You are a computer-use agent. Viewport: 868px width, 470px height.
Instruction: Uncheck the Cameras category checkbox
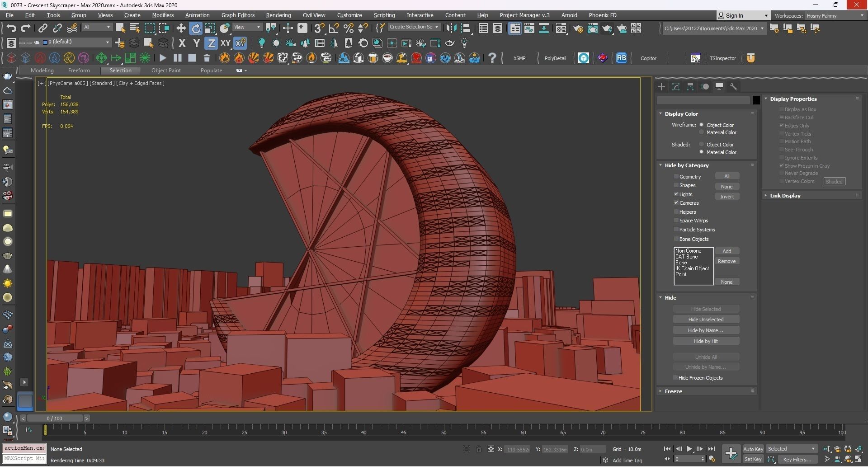pos(676,203)
